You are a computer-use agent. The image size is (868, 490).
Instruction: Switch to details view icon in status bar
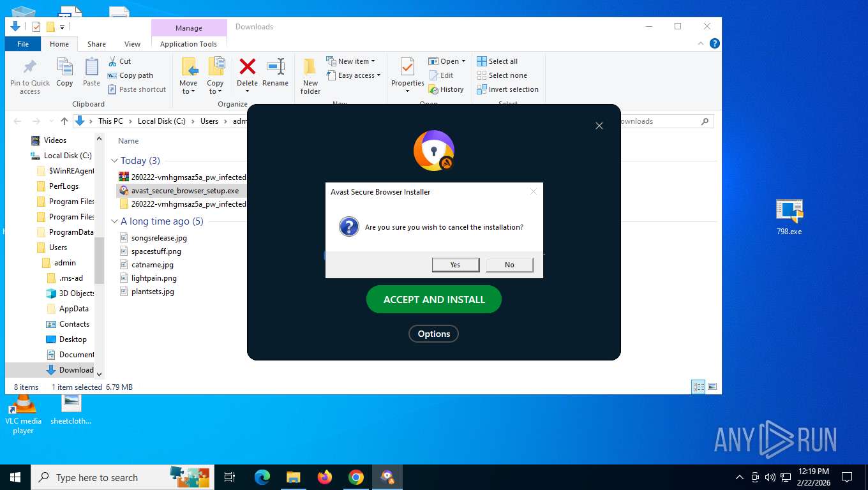tap(699, 387)
